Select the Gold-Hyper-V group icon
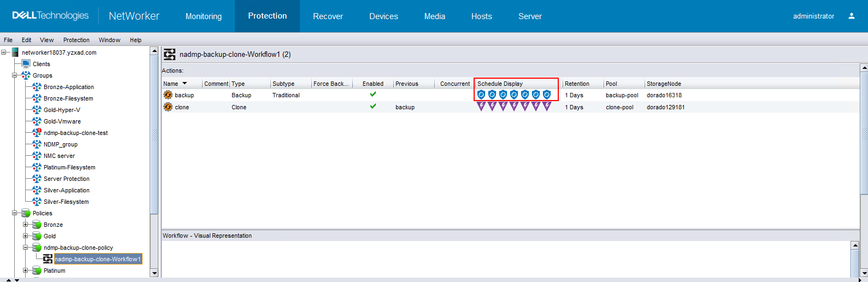This screenshot has height=282, width=868. pyautogui.click(x=37, y=110)
